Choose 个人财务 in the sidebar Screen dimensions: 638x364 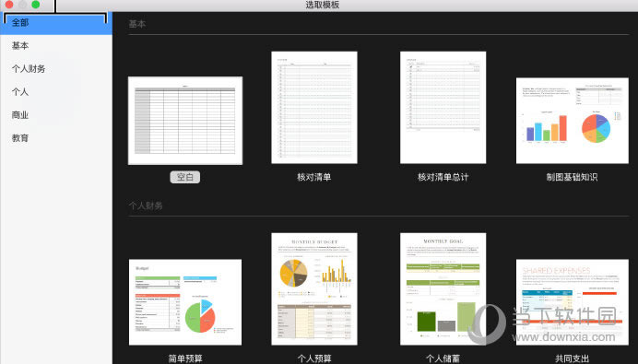56,69
